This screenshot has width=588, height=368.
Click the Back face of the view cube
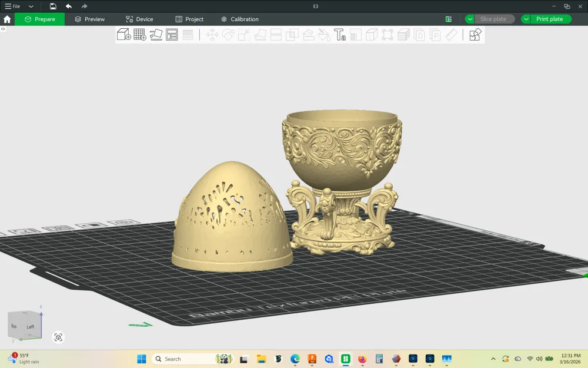point(14,326)
